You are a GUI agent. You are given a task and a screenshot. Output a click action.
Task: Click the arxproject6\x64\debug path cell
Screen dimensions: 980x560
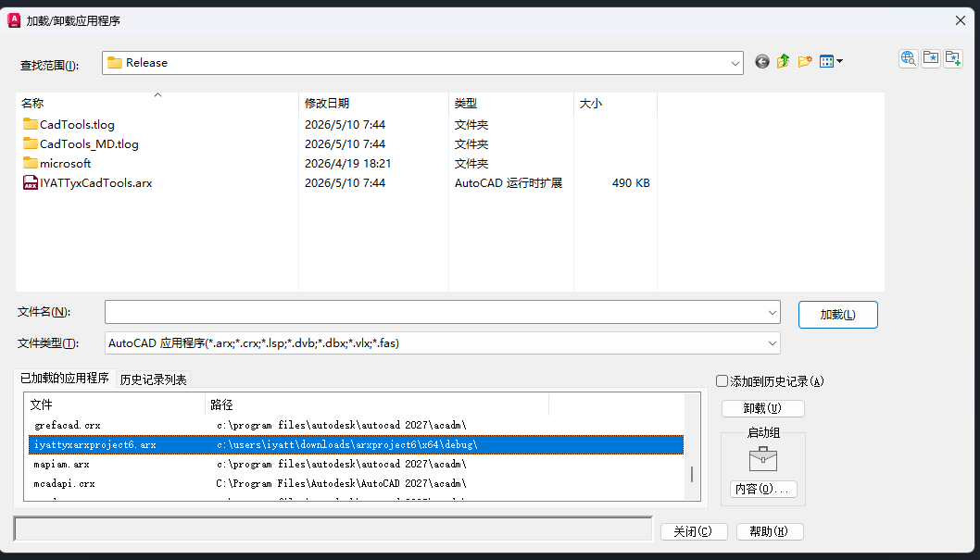(346, 444)
